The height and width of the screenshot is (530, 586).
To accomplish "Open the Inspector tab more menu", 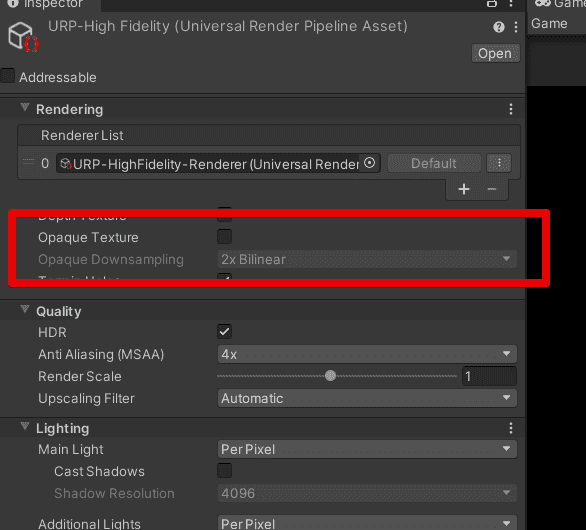I will coord(511,3).
